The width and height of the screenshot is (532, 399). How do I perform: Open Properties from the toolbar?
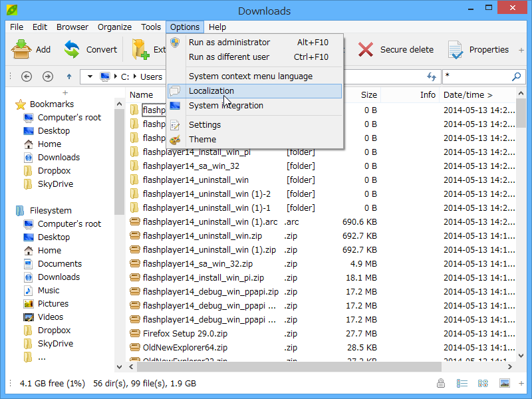point(478,49)
